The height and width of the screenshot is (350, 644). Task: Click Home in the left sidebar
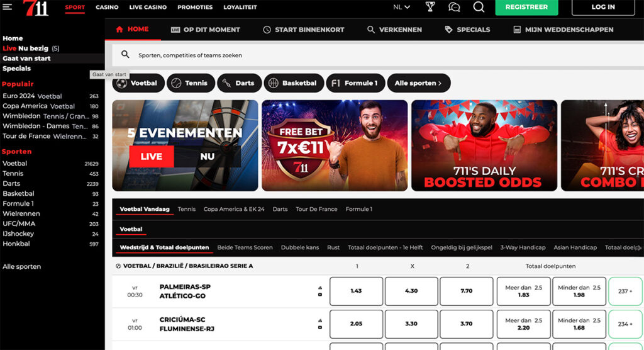tap(13, 38)
